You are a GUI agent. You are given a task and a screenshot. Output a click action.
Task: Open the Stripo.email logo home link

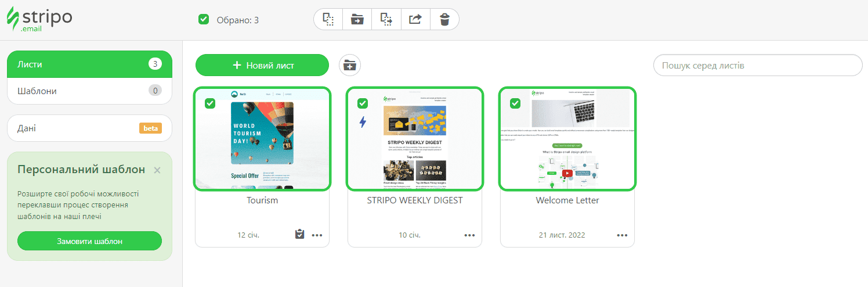click(x=39, y=19)
